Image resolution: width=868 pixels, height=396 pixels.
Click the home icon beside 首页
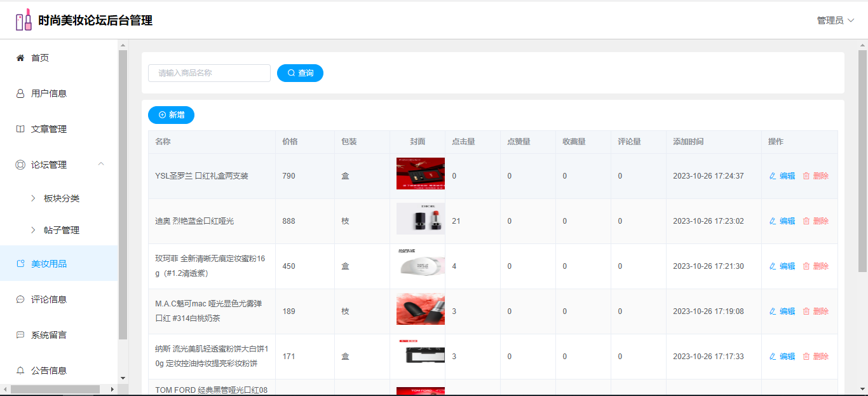coord(20,58)
